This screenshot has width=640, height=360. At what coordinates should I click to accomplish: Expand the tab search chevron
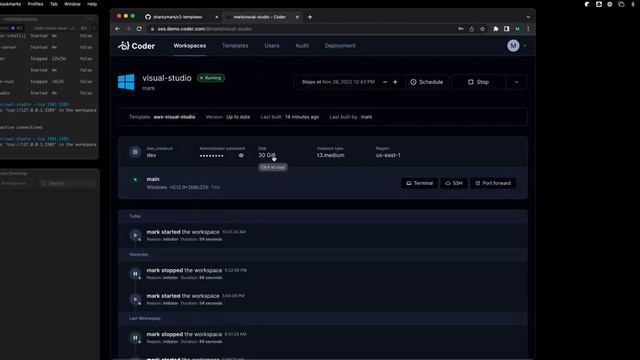[x=528, y=17]
